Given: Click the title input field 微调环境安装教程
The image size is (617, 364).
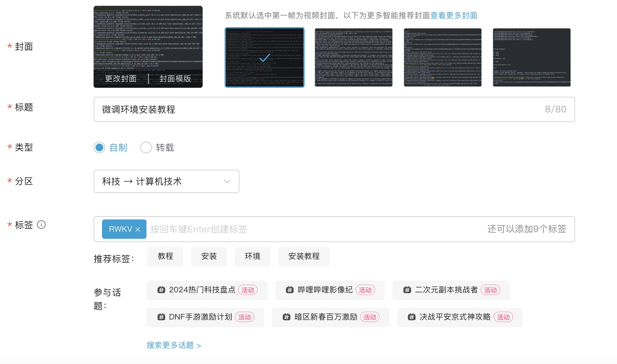Looking at the screenshot, I should (323, 109).
